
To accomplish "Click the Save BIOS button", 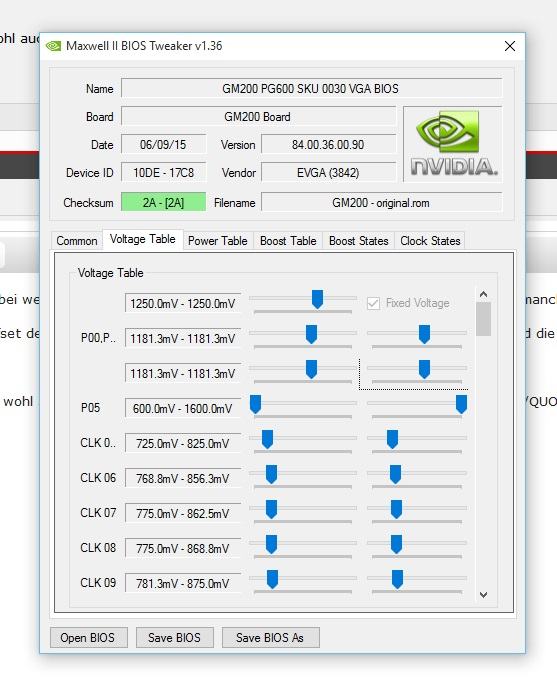I will point(174,638).
